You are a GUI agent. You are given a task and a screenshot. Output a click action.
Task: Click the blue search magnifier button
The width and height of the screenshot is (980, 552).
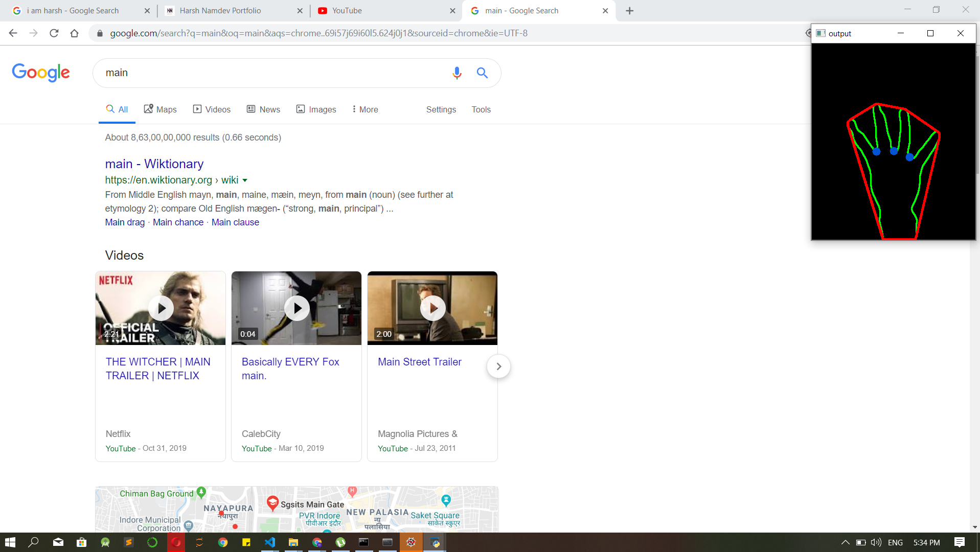pyautogui.click(x=482, y=73)
